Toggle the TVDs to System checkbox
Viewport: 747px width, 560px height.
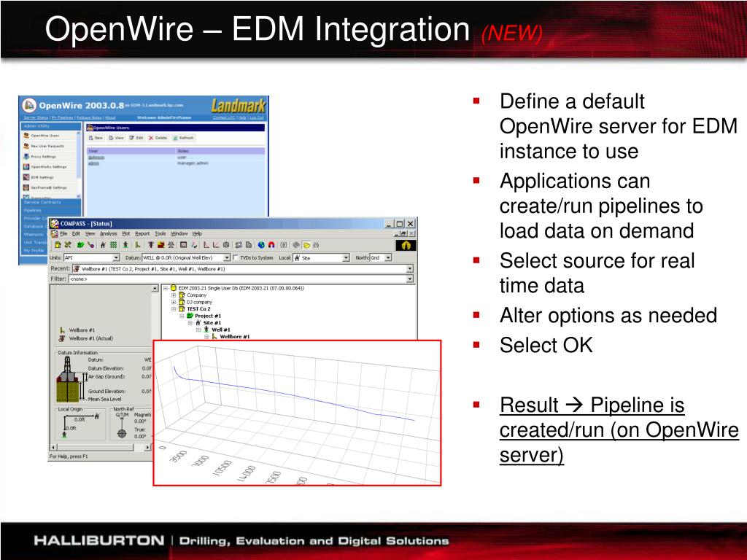coord(236,257)
